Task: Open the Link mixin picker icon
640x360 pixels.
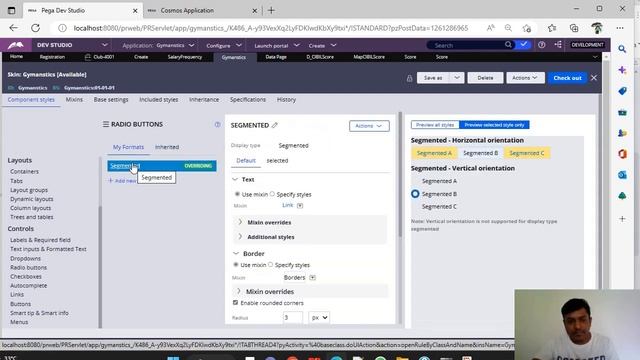Action: pos(300,205)
